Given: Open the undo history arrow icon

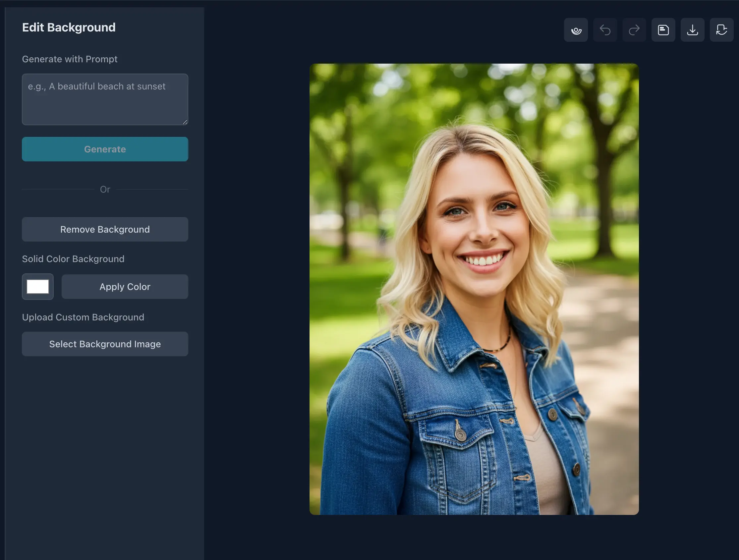Looking at the screenshot, I should tap(605, 30).
